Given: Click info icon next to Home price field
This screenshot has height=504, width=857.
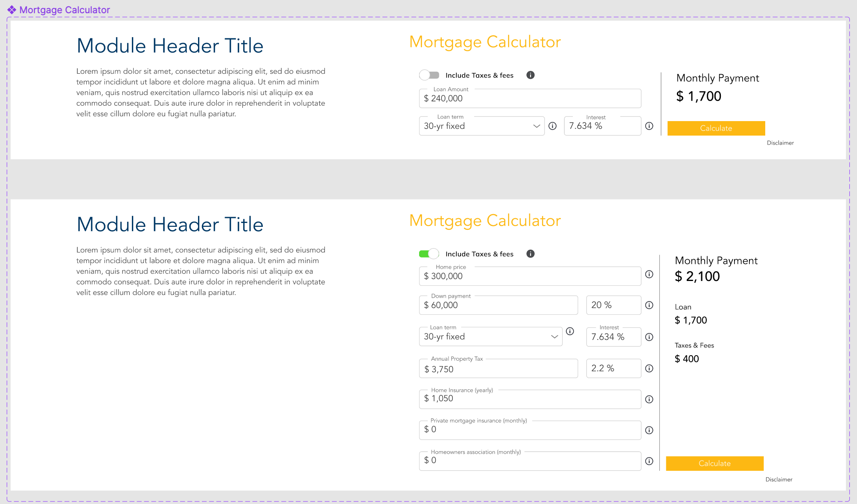Looking at the screenshot, I should (649, 274).
